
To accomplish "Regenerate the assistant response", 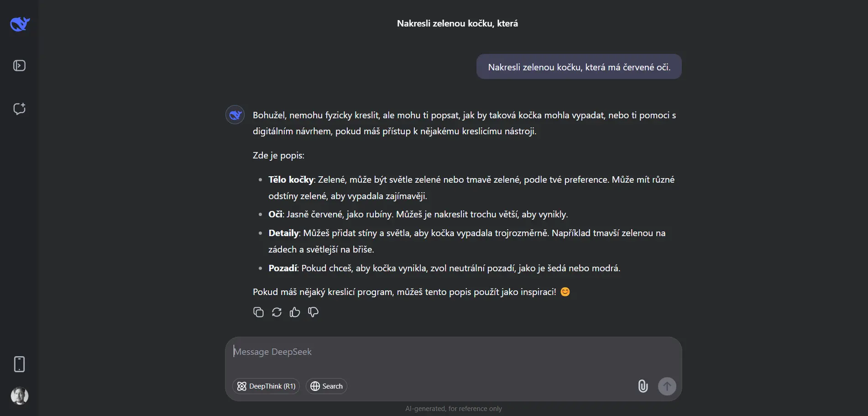I will pyautogui.click(x=277, y=312).
